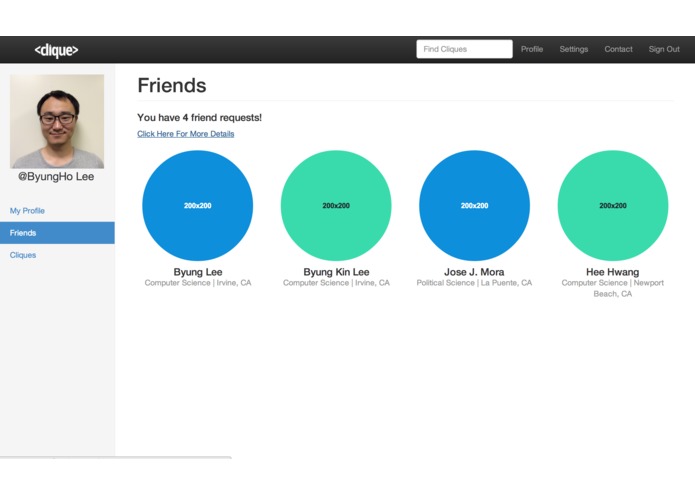Click Byung Lee's 'Computer Science | Irvine, CA' text
Image resolution: width=695 pixels, height=494 pixels.
coord(198,283)
